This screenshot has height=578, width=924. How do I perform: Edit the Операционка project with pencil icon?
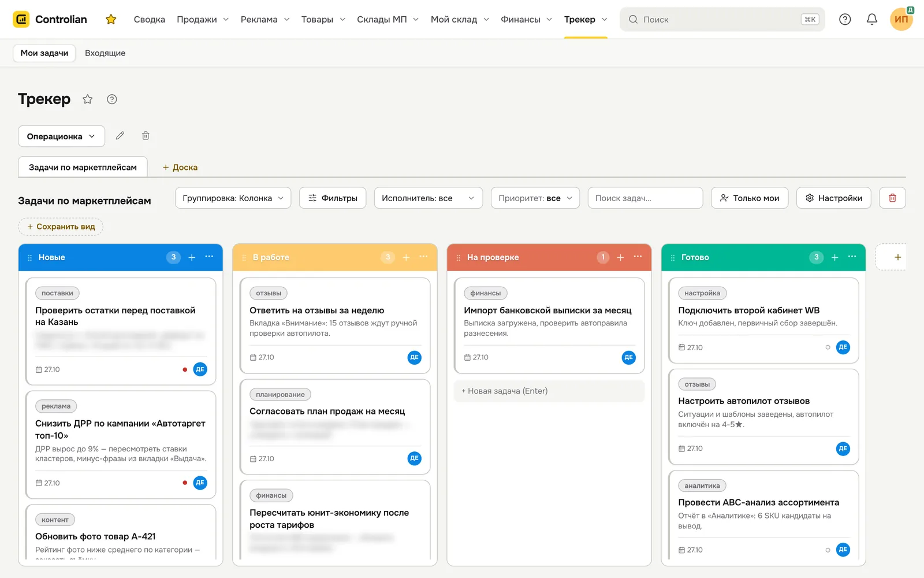[120, 136]
